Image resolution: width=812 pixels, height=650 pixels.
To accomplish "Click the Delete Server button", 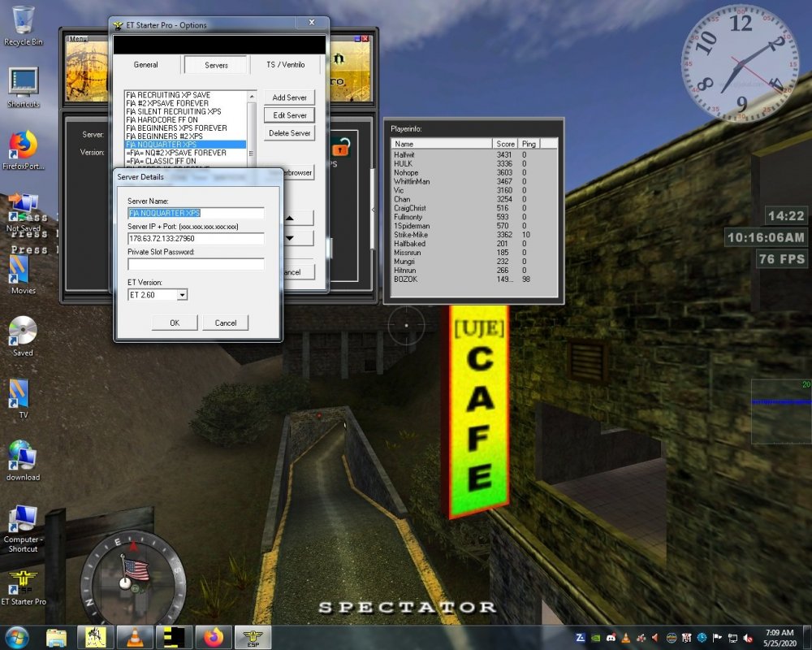I will tap(290, 133).
